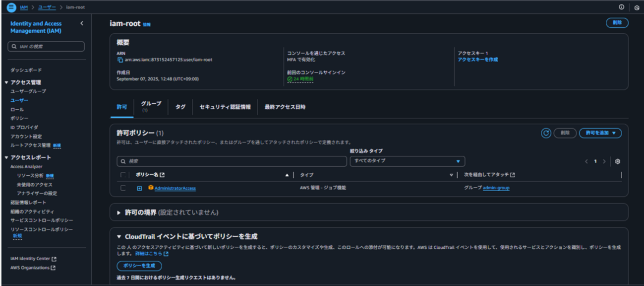Viewport: 644px width, 286px height.
Task: Click the 24 時間前 sign-in status
Action: [300, 79]
